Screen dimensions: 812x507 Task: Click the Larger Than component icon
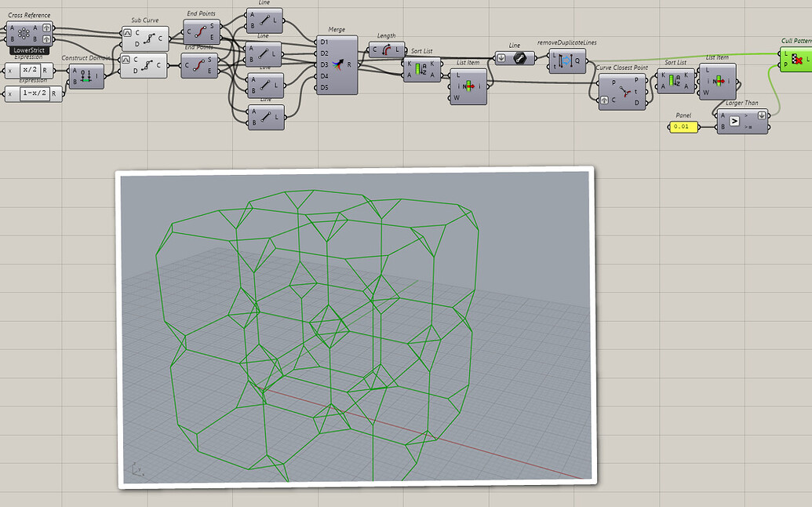point(734,121)
